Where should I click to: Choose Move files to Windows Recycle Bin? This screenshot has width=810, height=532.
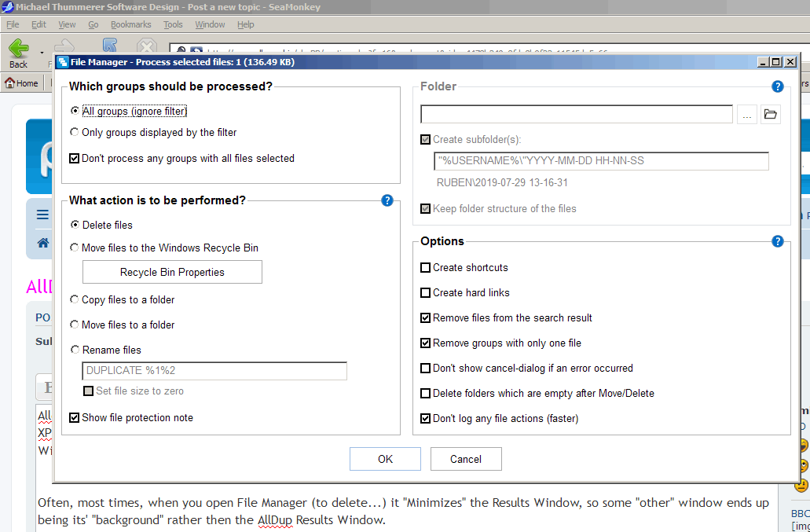point(75,248)
